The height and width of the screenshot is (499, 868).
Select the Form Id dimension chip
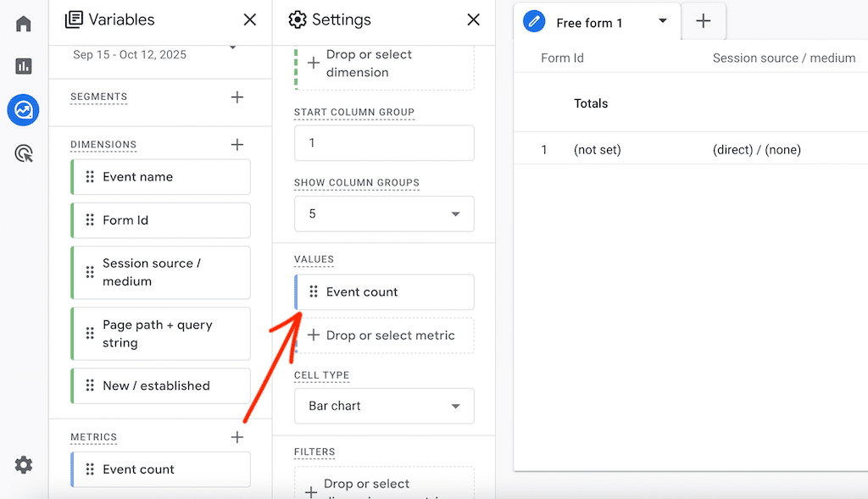pyautogui.click(x=161, y=220)
